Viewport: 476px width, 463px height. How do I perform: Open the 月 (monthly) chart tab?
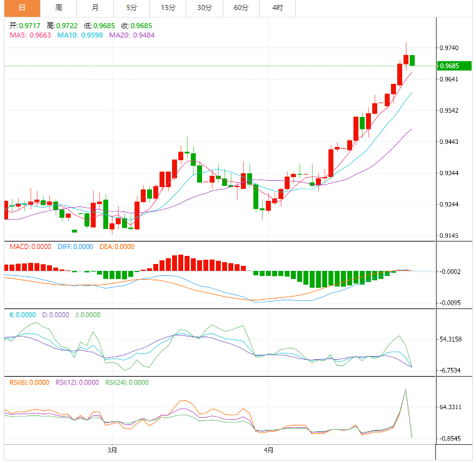click(x=95, y=8)
